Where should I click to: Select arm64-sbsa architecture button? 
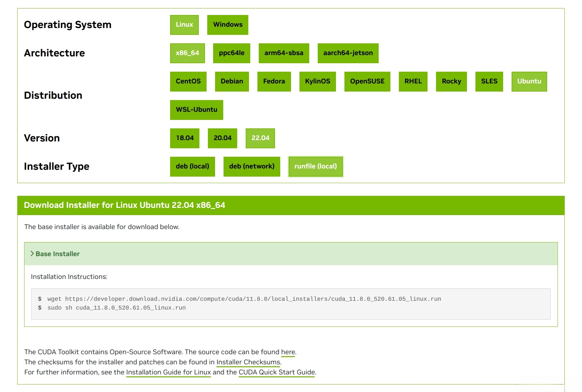[284, 53]
